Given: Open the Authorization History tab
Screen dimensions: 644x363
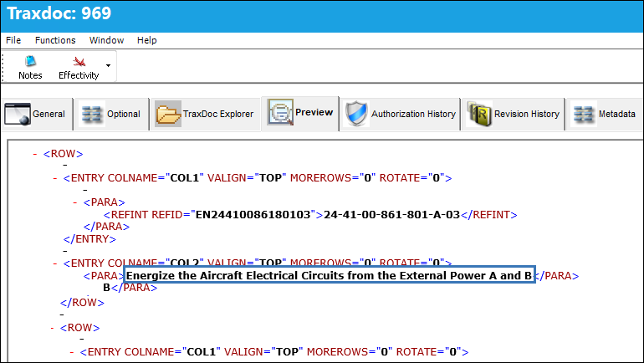Looking at the screenshot, I should click(x=400, y=114).
